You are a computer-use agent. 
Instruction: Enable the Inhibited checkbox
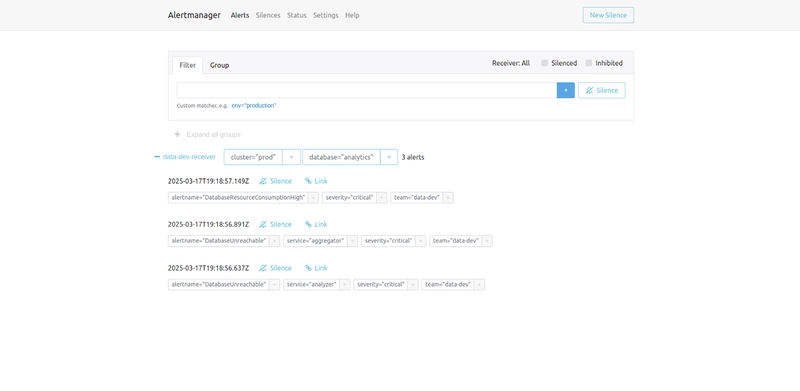click(x=589, y=63)
